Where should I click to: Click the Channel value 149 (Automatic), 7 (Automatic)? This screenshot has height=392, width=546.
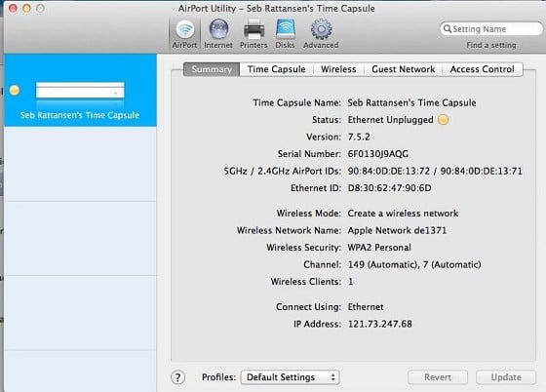(x=414, y=264)
